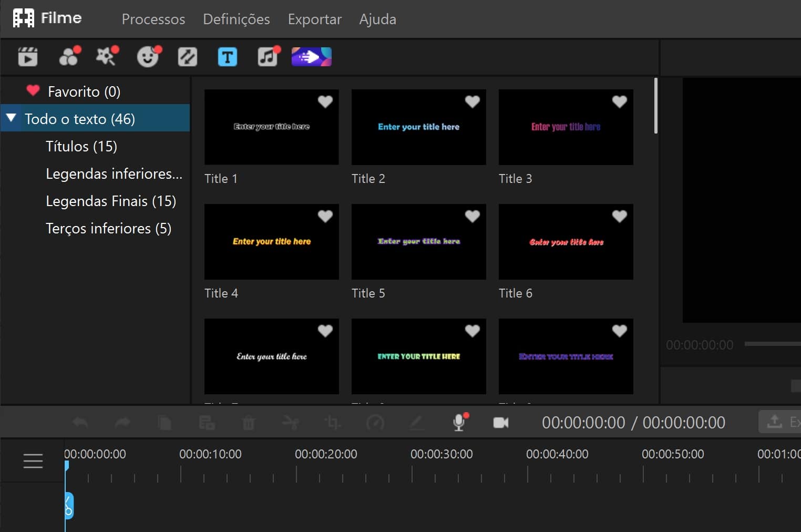Favorite the purple blocky title preset
The width and height of the screenshot is (801, 532).
point(620,331)
